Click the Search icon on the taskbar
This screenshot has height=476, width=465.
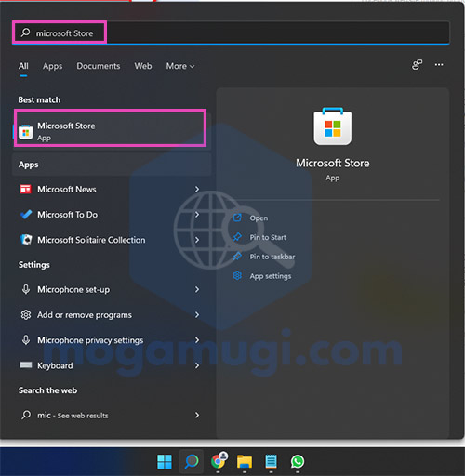[192, 462]
